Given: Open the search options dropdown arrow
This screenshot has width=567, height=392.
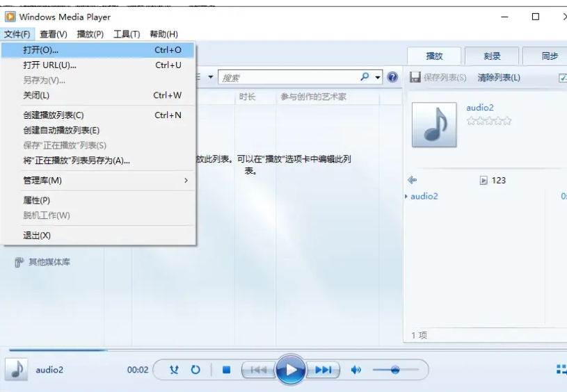Looking at the screenshot, I should [x=378, y=77].
